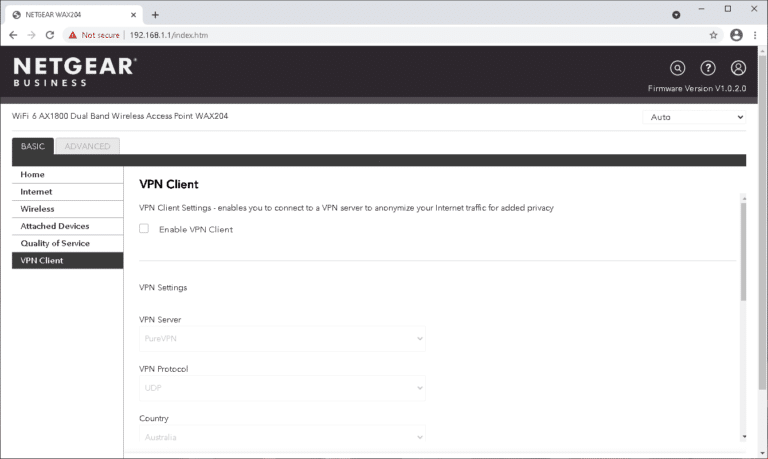This screenshot has height=459, width=768.
Task: Open the Chrome three-dot menu
Action: click(755, 35)
